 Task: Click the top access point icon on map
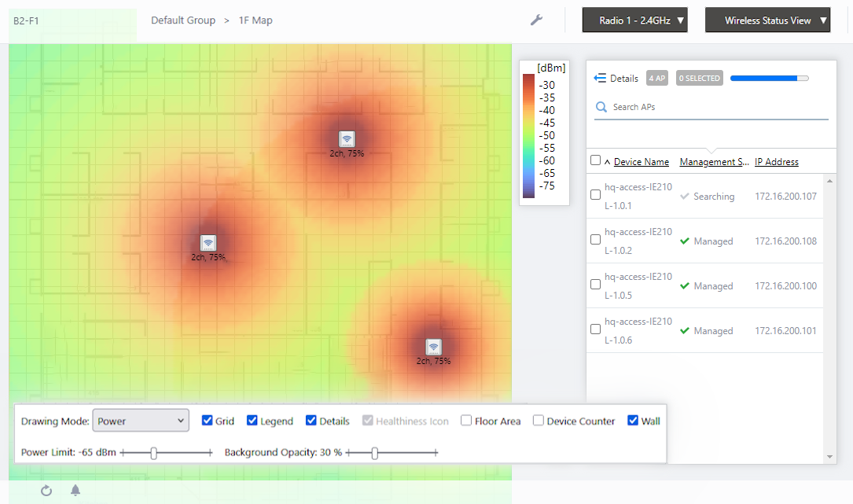point(347,139)
